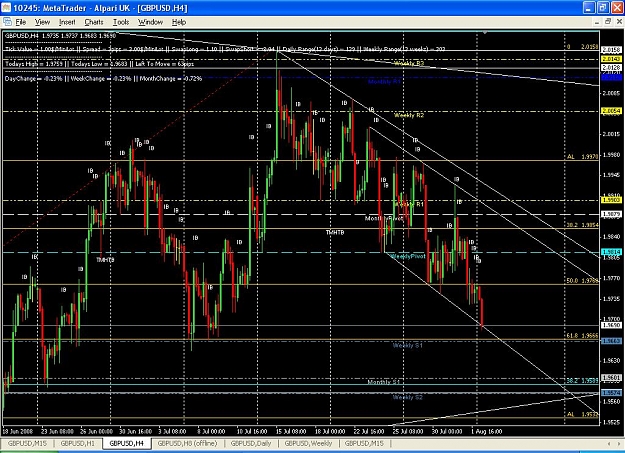
Task: Click the Monthly S1 level label
Action: (x=383, y=382)
